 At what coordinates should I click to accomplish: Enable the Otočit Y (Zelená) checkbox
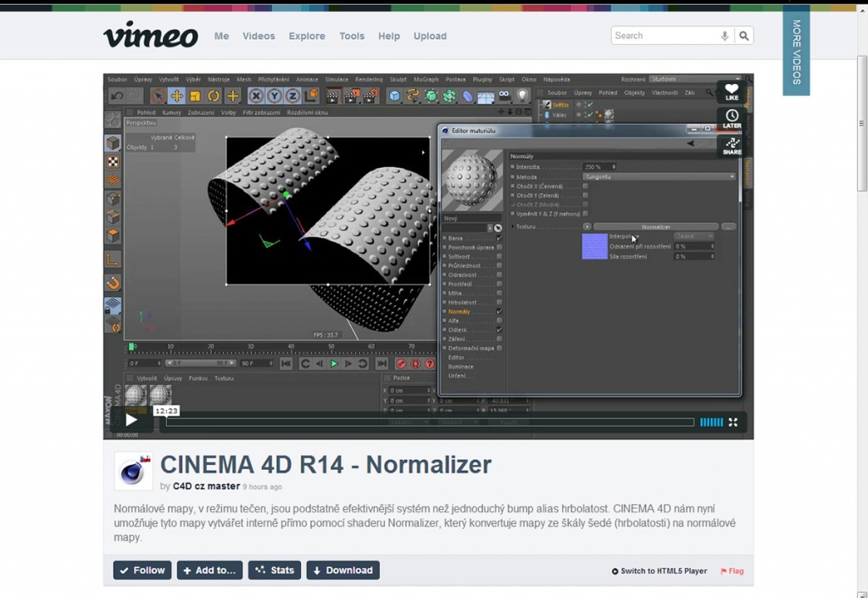(585, 195)
